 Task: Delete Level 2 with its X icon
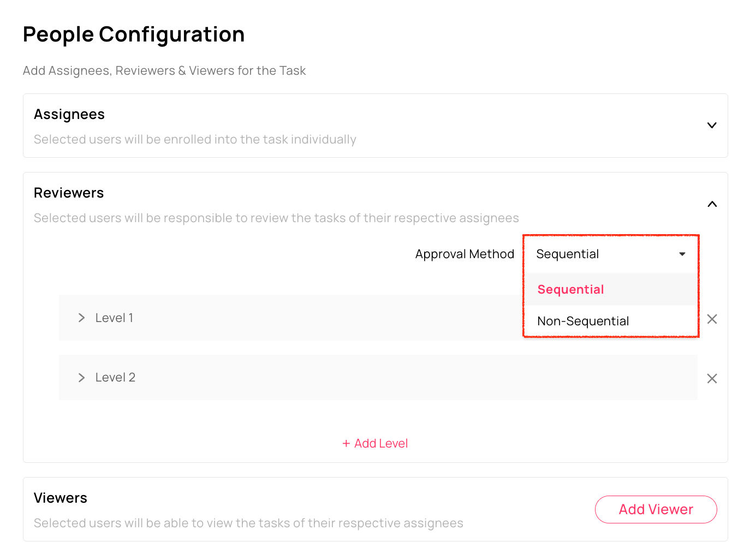(712, 379)
